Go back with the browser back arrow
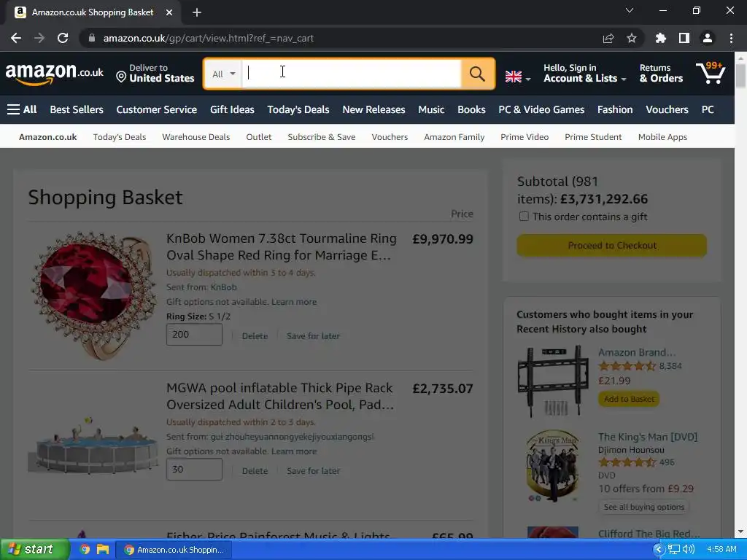The width and height of the screenshot is (747, 560). click(x=16, y=38)
